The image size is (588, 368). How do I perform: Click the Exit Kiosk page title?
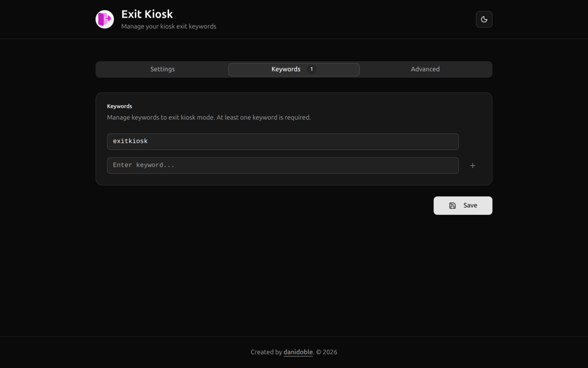tap(147, 14)
